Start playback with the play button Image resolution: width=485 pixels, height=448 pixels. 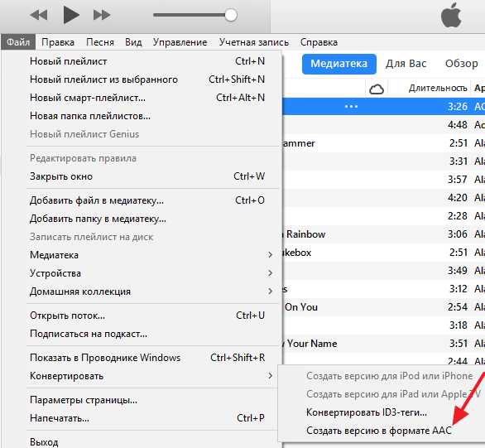(71, 15)
